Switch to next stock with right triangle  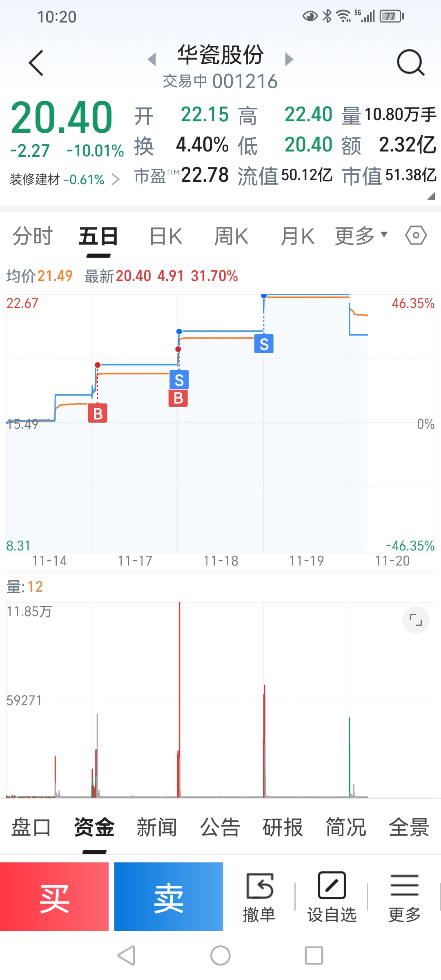(289, 59)
